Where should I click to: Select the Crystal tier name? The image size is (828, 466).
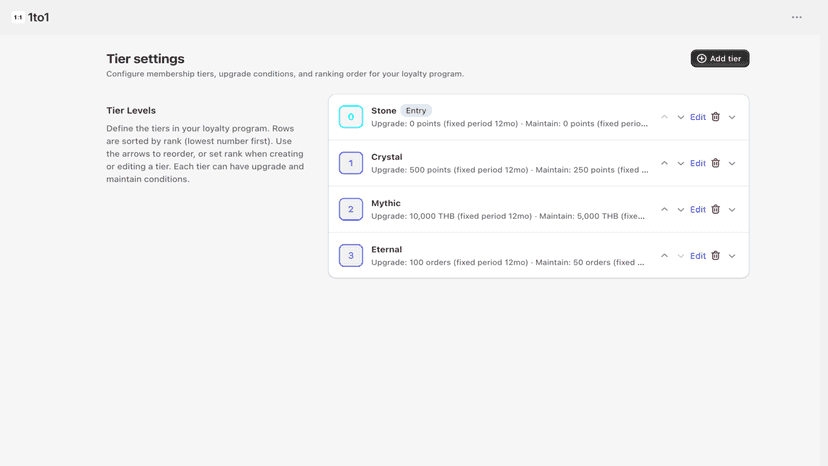387,157
